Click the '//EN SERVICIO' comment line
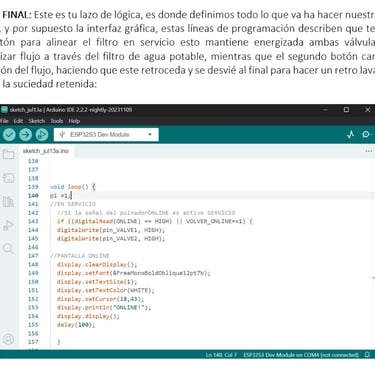This screenshot has width=375, height=366. click(x=73, y=204)
